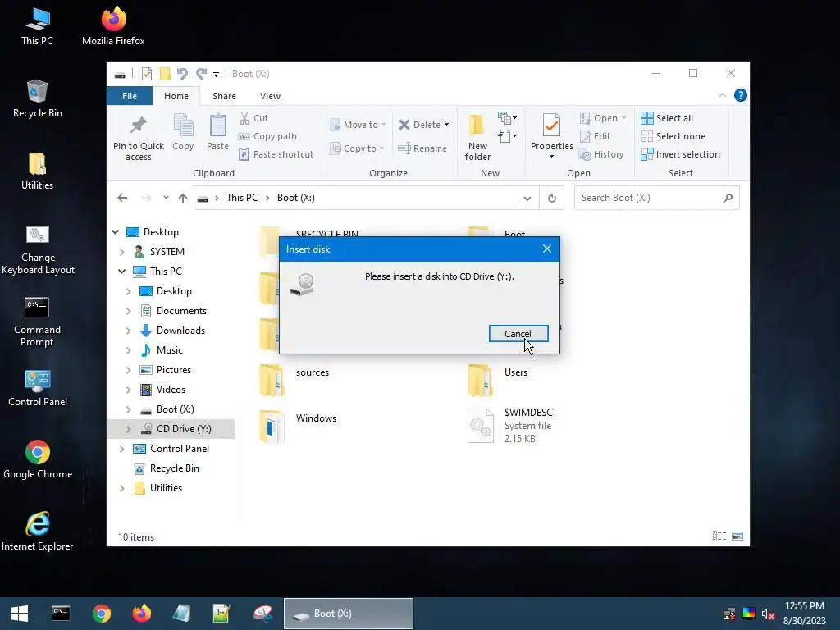
Task: Select Pictures in the navigation tree
Action: [174, 370]
